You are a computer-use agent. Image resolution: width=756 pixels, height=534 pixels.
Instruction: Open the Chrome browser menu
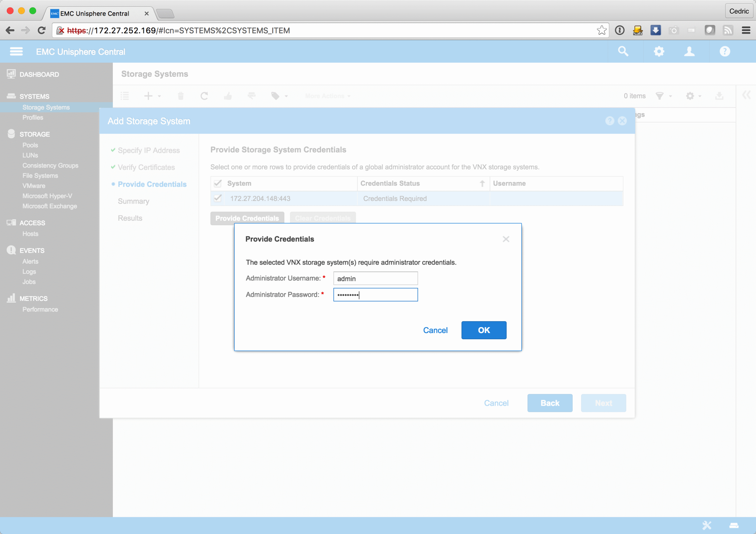(x=746, y=30)
